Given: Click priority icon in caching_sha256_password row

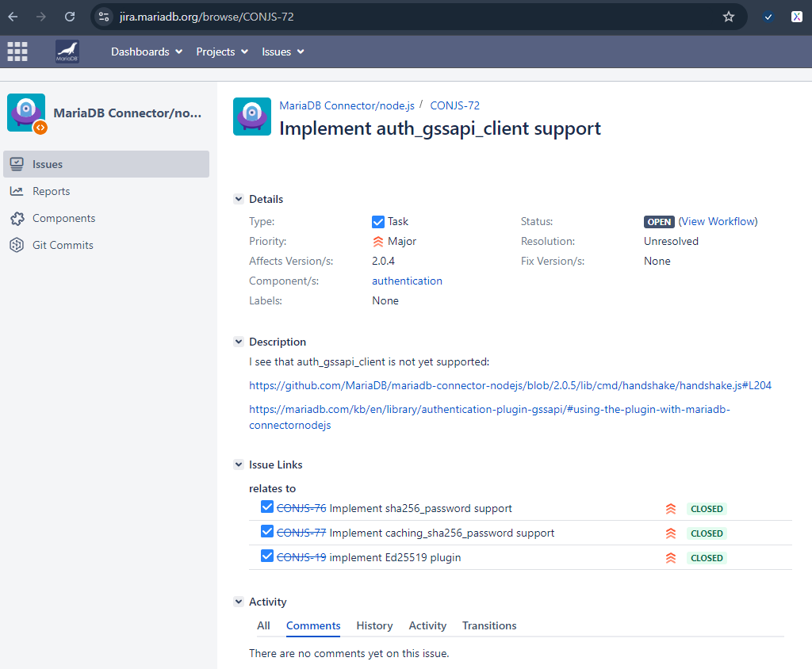Looking at the screenshot, I should click(671, 533).
